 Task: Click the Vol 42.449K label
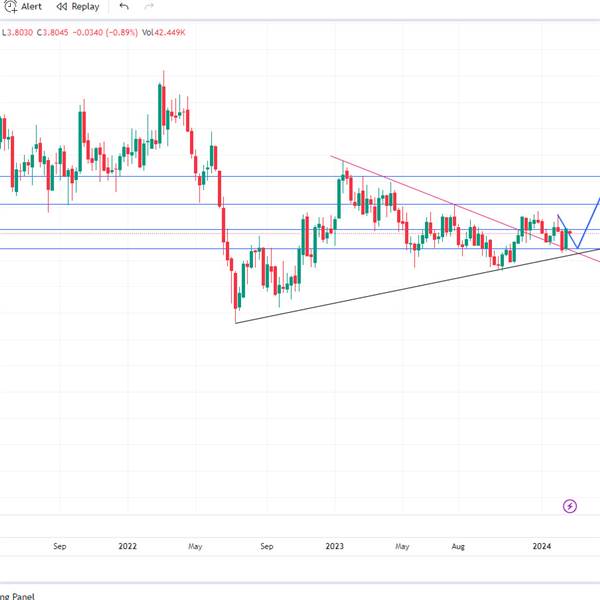[163, 33]
